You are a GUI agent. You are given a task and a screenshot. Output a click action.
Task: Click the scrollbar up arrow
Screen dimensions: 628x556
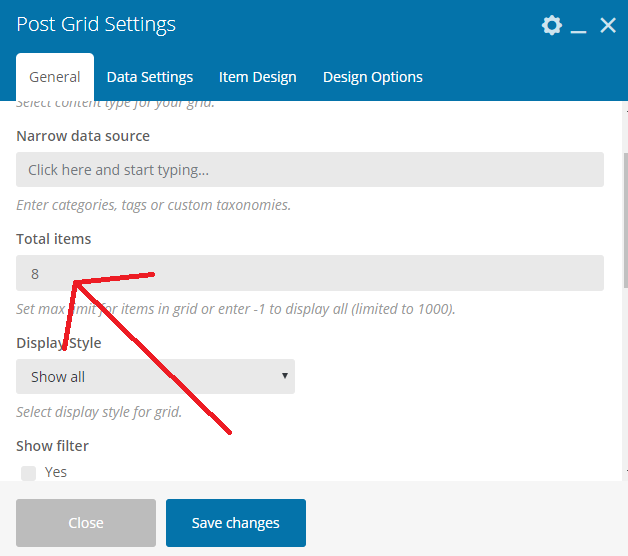pyautogui.click(x=626, y=111)
